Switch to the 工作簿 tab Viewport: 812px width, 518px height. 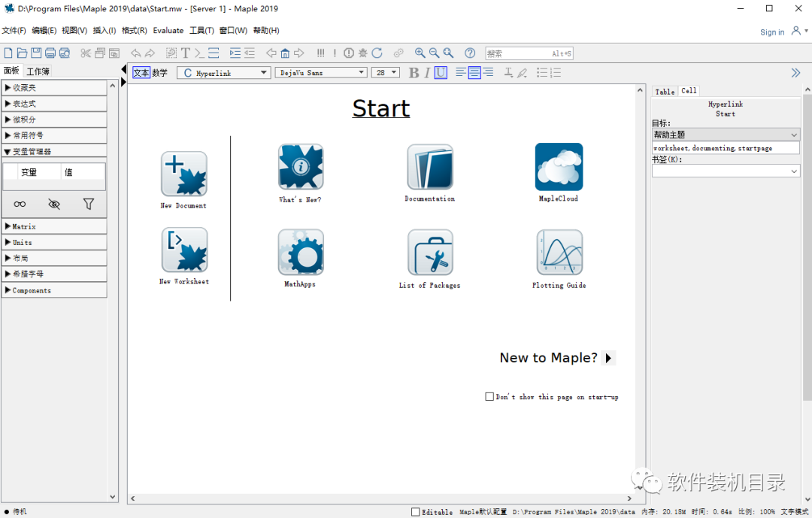coord(38,71)
